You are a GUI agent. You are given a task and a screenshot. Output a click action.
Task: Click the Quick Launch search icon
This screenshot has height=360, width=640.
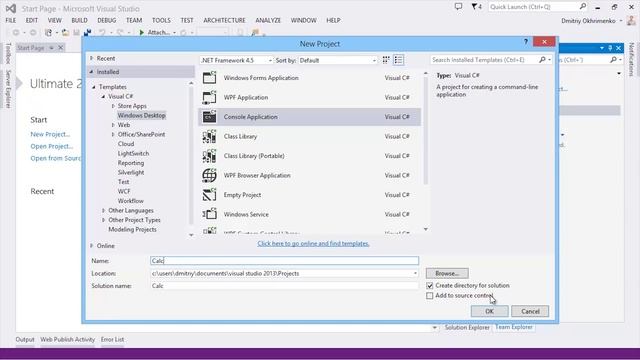click(x=582, y=7)
